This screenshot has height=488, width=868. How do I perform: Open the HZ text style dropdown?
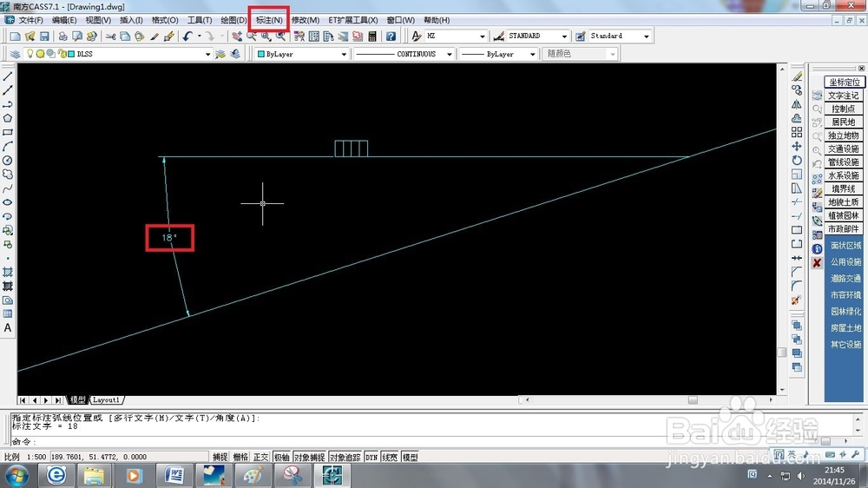point(482,36)
